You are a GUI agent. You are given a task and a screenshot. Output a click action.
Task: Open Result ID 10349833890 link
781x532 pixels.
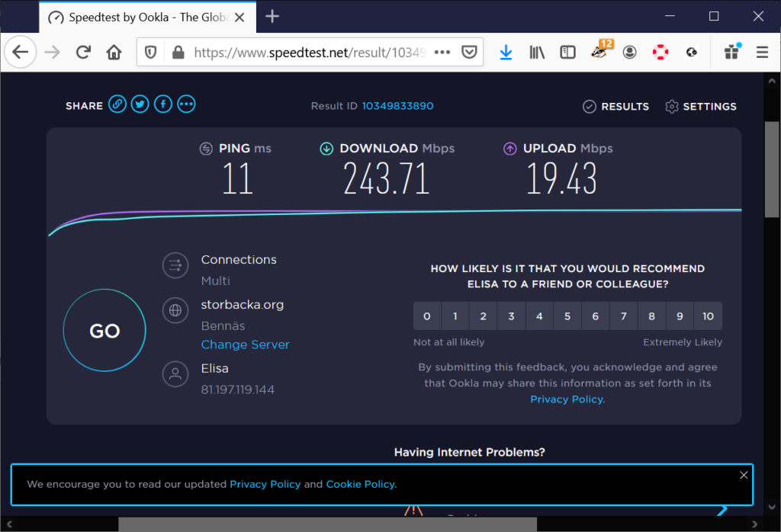click(x=397, y=106)
